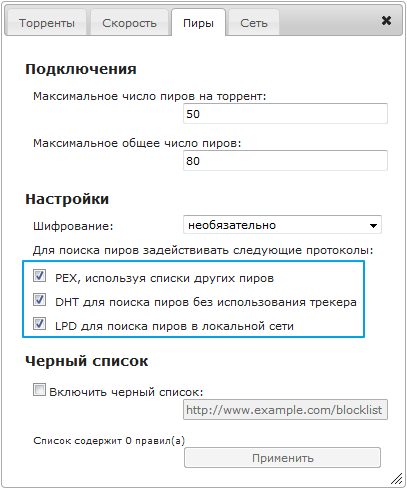Select the Сеть tab
The image size is (407, 489).
click(x=254, y=23)
